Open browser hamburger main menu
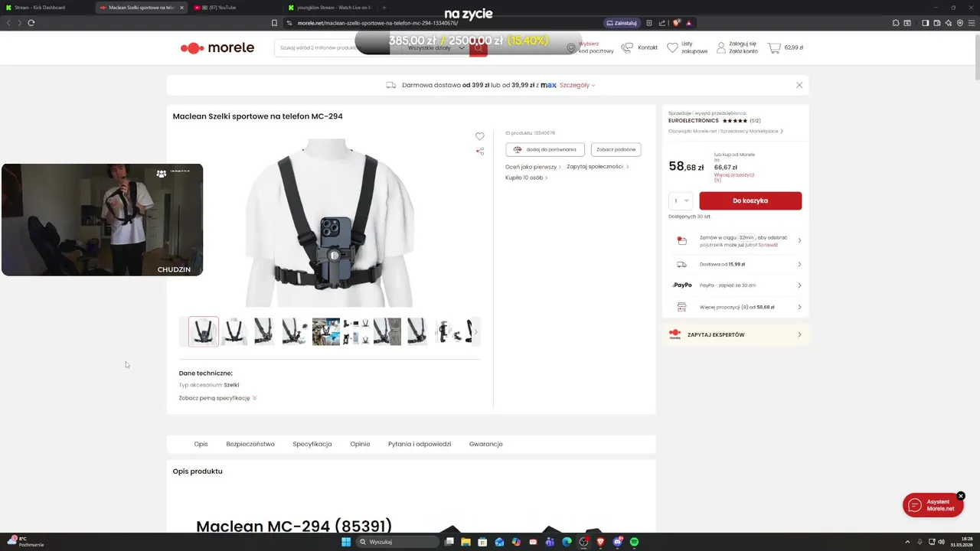Screen dimensions: 980x551 tap(972, 23)
